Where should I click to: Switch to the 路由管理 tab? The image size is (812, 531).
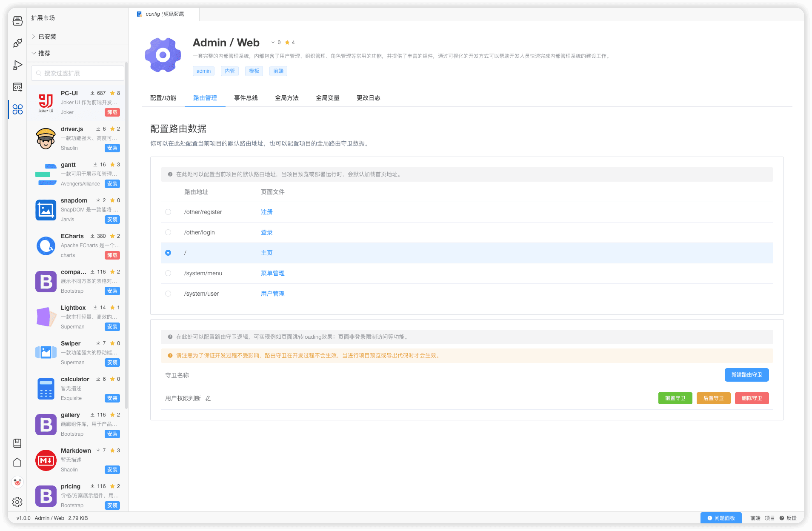pos(205,98)
